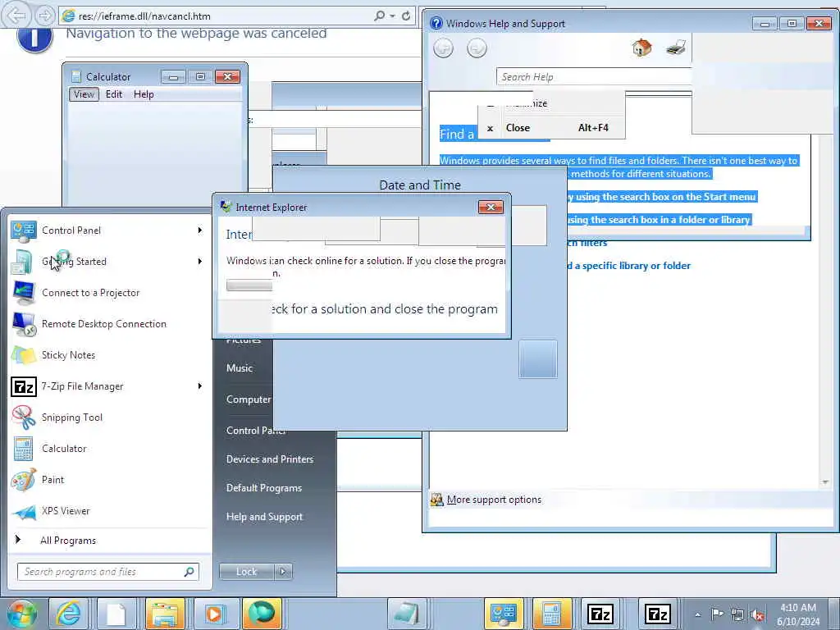This screenshot has width=840, height=630.
Task: Click Back arrow in Help and Support
Action: click(x=443, y=48)
